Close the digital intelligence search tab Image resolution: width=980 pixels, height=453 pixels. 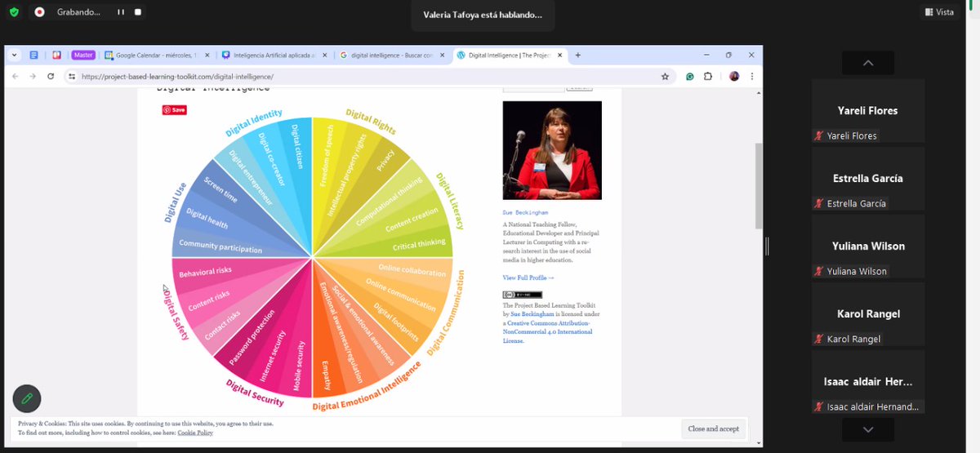[443, 55]
